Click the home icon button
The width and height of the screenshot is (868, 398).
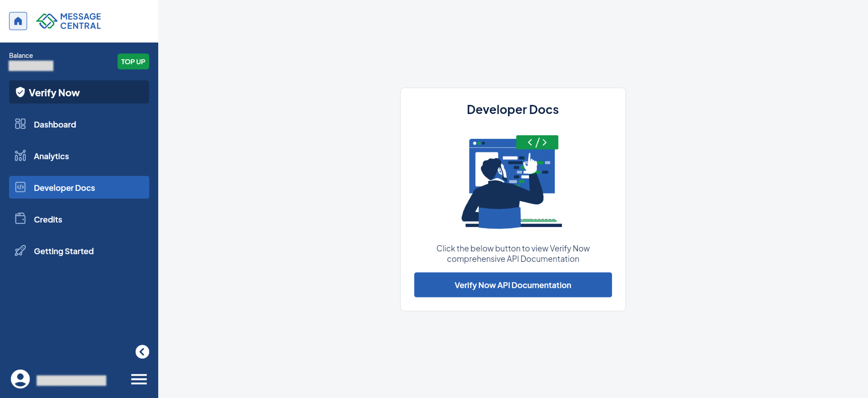(18, 21)
